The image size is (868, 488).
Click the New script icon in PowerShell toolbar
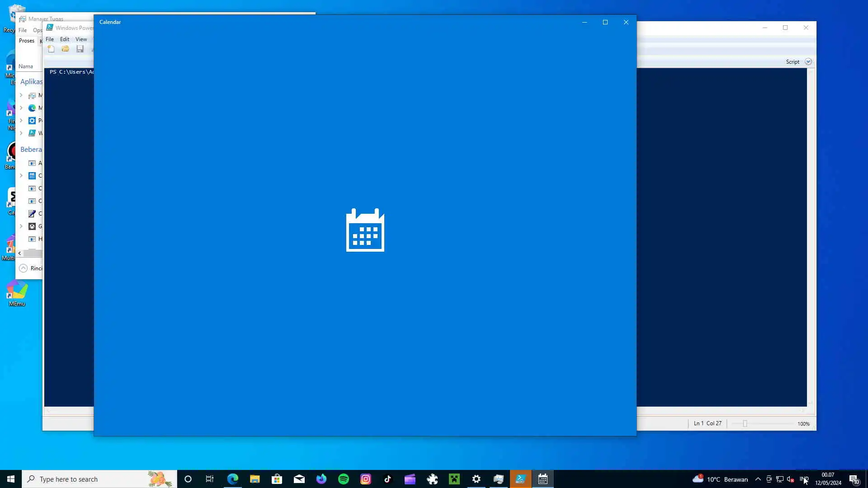(51, 49)
